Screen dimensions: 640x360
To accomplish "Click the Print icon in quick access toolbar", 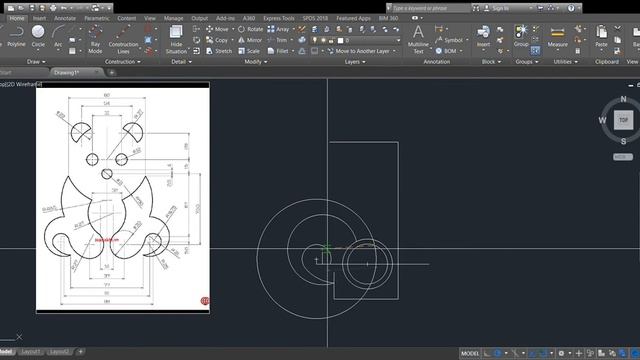I will tap(53, 8).
